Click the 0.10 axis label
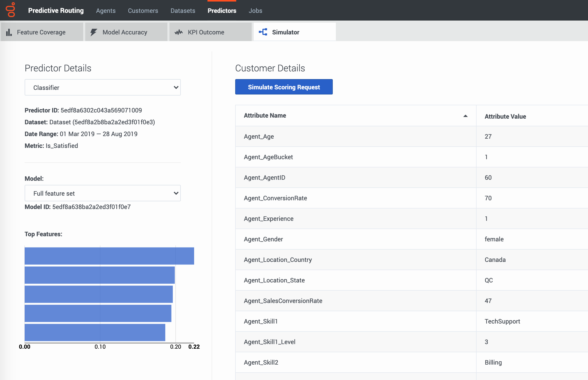 pos(100,347)
